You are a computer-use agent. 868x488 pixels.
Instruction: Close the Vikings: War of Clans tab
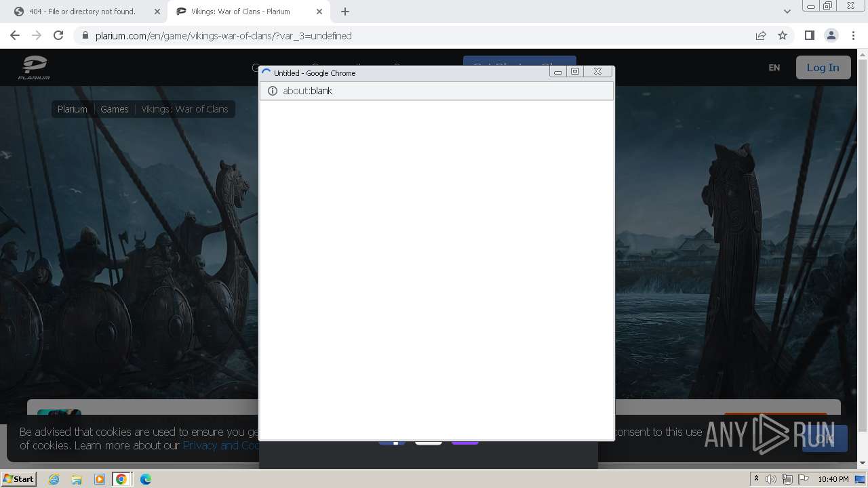(320, 12)
